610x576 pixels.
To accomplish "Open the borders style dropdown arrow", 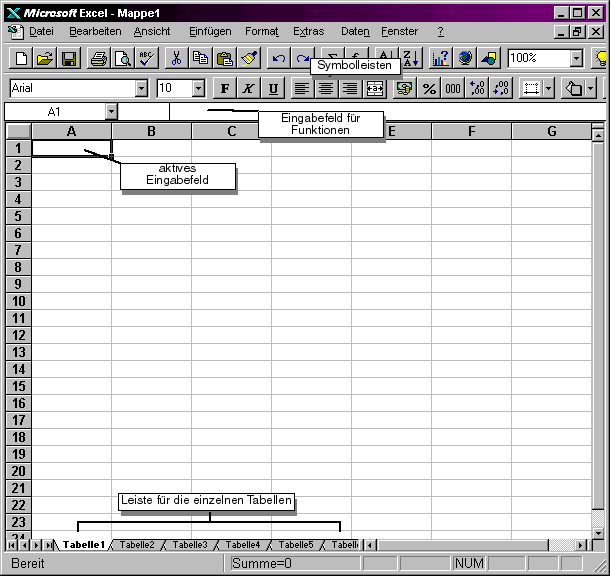I will point(549,89).
